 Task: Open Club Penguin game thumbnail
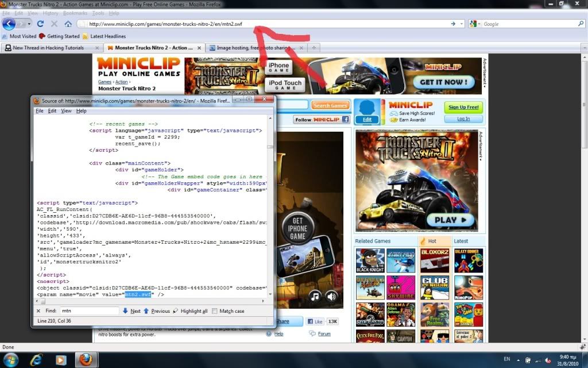click(435, 287)
